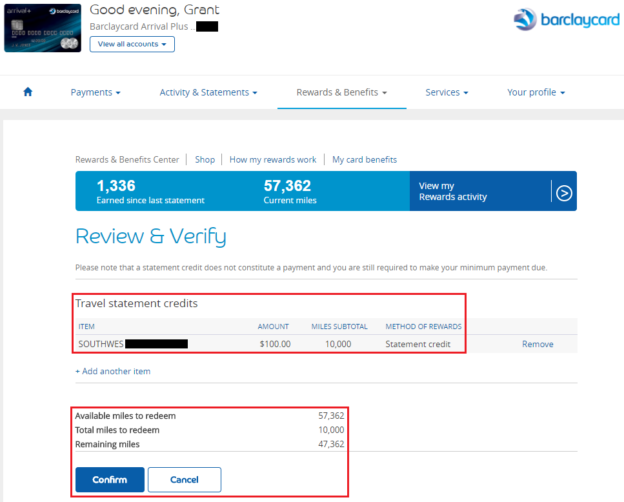
Task: Click the Remaining miles value 47,362
Action: pos(331,444)
